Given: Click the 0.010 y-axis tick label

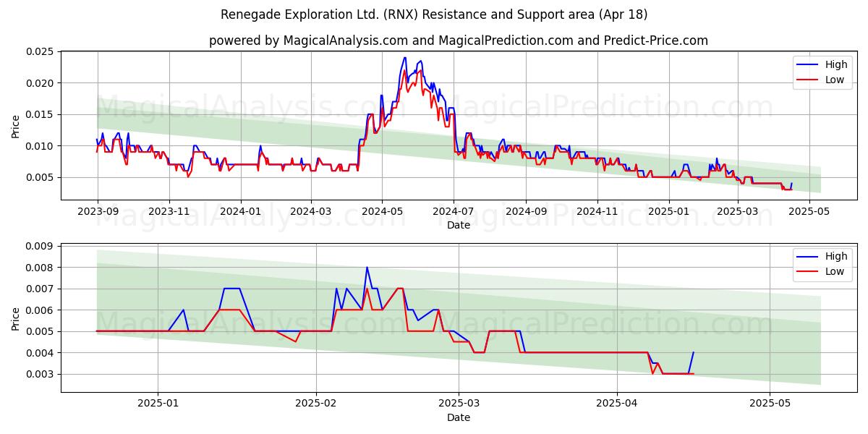Looking at the screenshot, I should pos(41,146).
